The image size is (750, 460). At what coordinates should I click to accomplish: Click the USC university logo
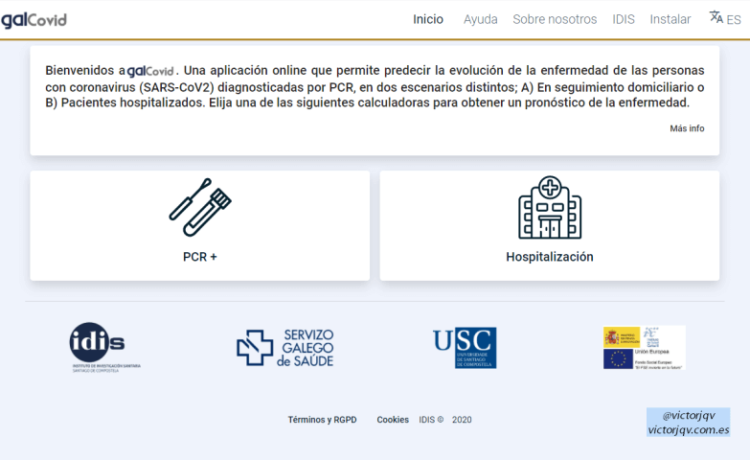(464, 347)
